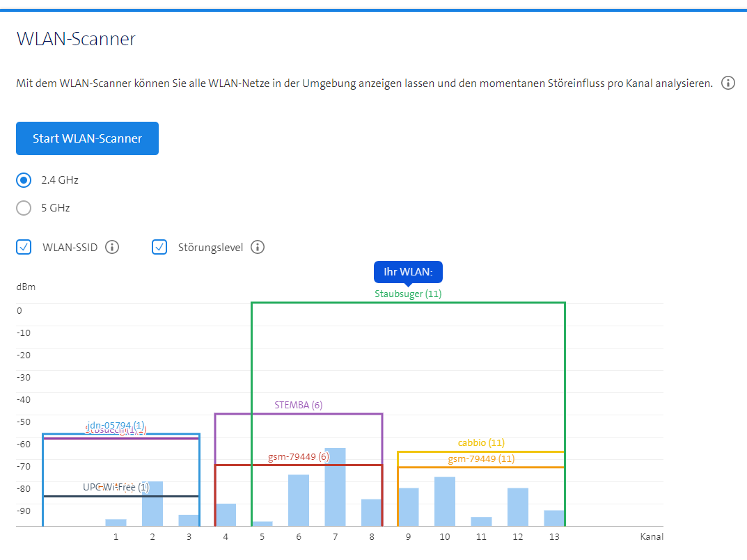
Task: Click info icon next to Störungslevel
Action: [258, 247]
